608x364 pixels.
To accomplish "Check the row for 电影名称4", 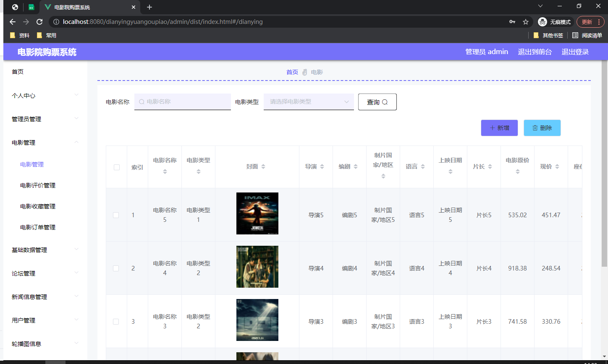I will [116, 268].
